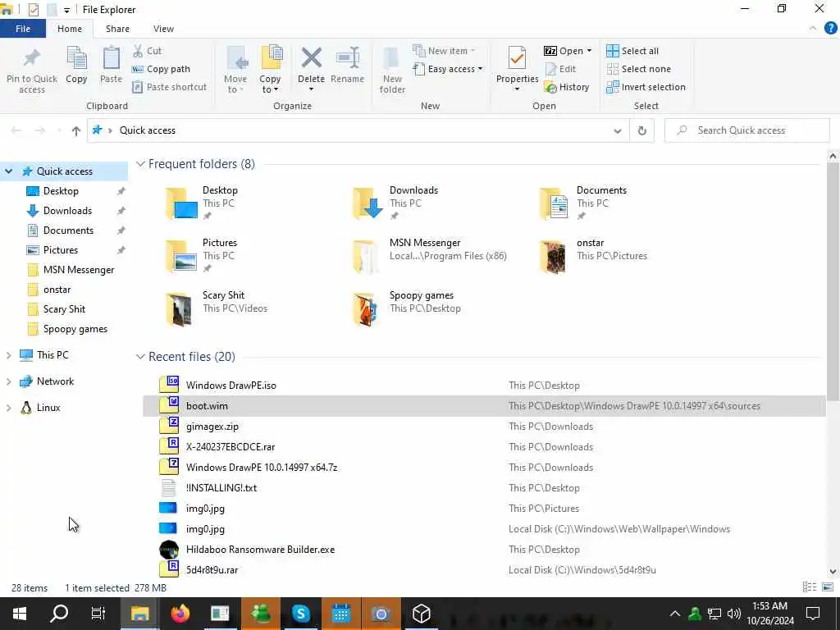Viewport: 840px width, 630px height.
Task: Expand the Linux tree node
Action: [8, 408]
